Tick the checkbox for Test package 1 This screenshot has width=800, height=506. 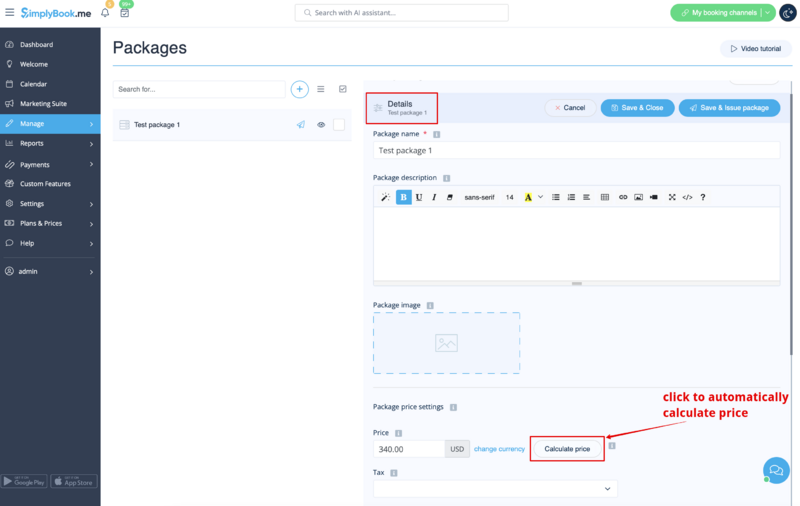[339, 124]
